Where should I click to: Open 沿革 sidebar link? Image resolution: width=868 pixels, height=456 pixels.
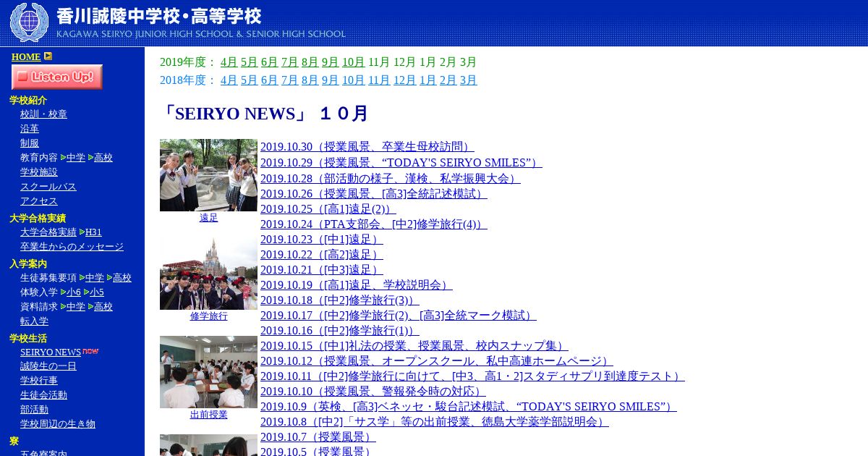tap(30, 129)
